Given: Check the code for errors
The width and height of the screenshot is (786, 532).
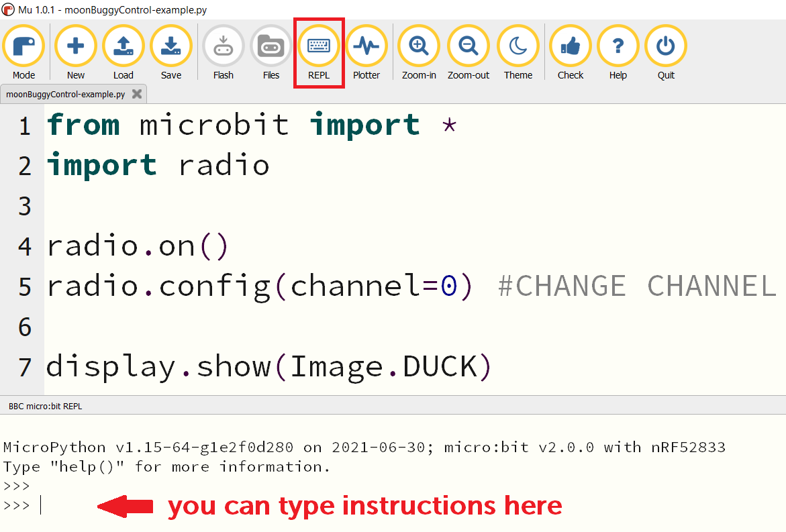Looking at the screenshot, I should point(571,52).
